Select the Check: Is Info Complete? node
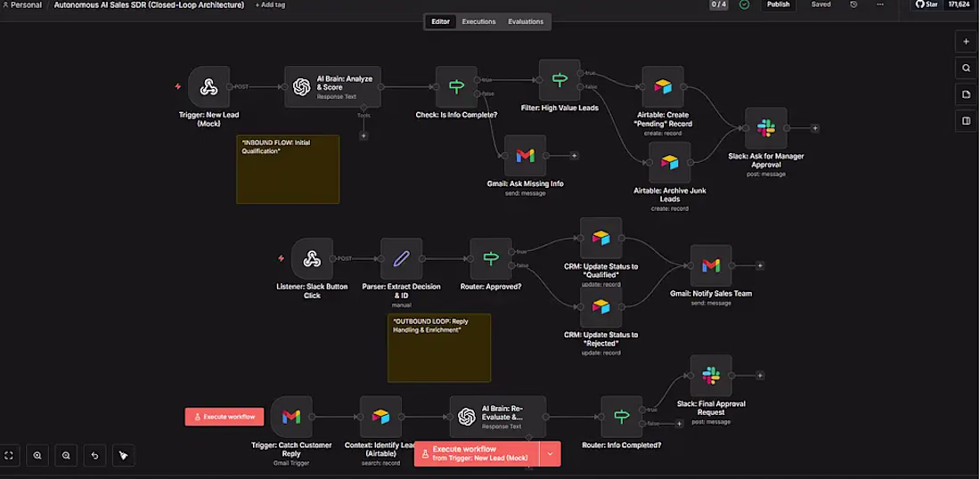980x479 pixels. [x=456, y=86]
